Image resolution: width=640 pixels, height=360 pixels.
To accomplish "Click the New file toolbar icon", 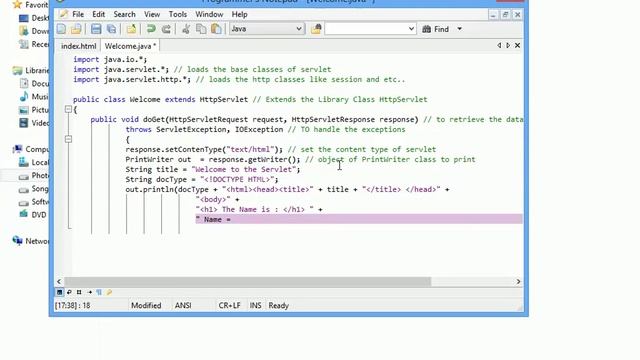I will (61, 29).
